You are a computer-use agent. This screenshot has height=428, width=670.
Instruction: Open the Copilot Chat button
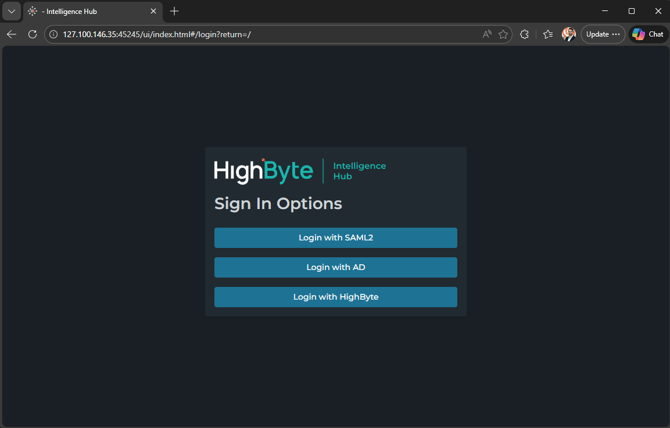point(648,34)
